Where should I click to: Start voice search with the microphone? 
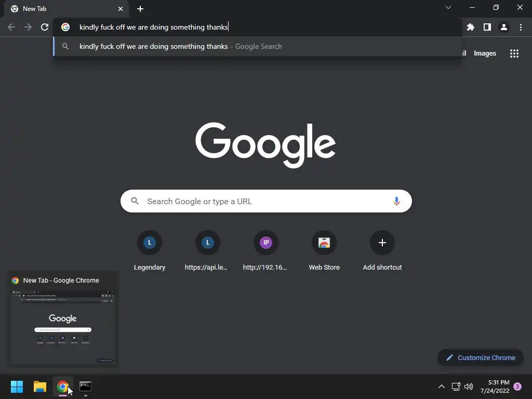396,201
